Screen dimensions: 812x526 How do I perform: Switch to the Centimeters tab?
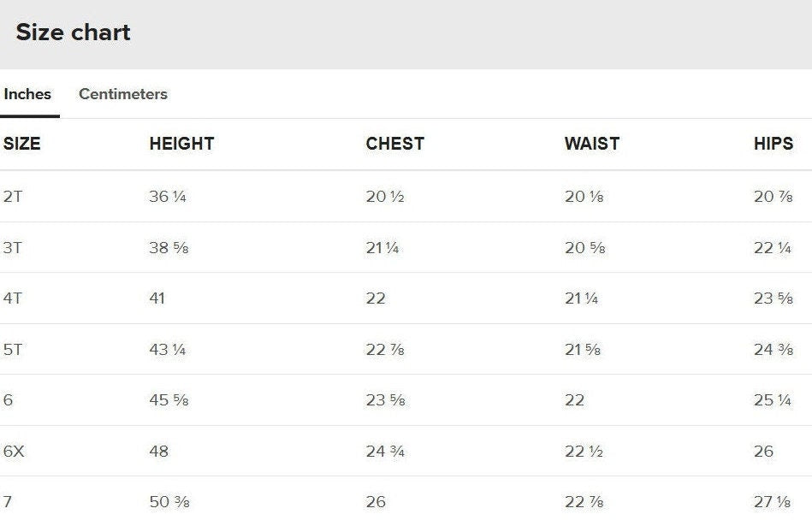pos(122,94)
